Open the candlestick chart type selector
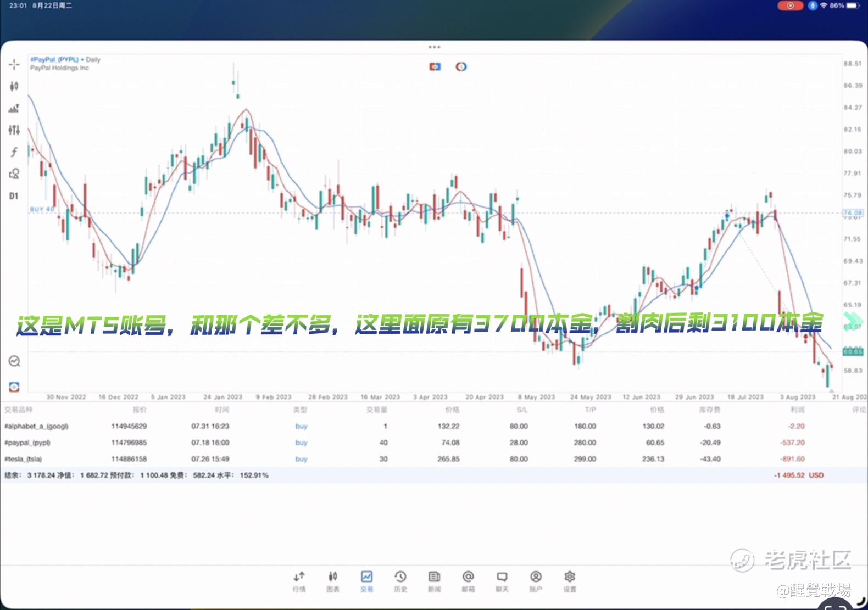 point(14,86)
